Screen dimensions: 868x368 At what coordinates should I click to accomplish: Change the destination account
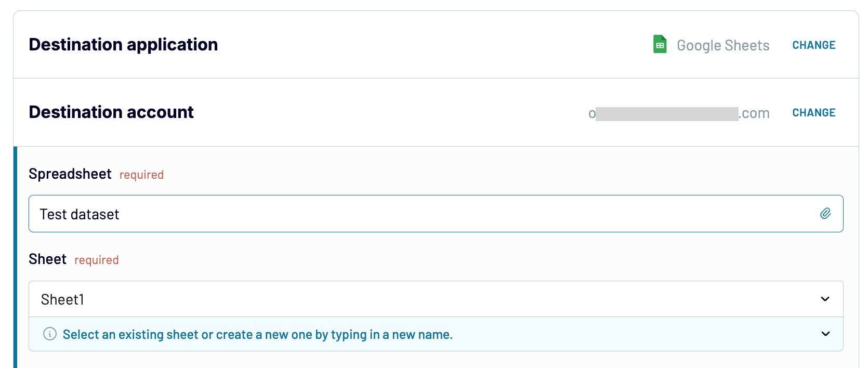[813, 113]
